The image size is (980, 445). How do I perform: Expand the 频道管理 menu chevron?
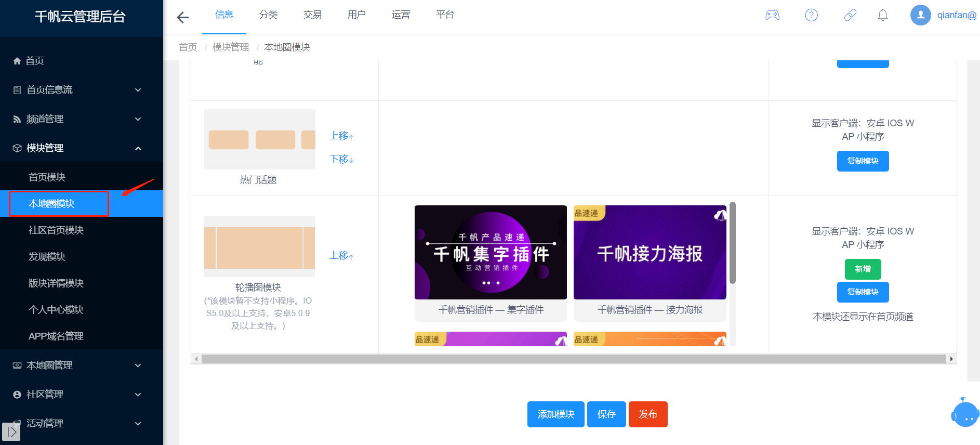tap(138, 119)
